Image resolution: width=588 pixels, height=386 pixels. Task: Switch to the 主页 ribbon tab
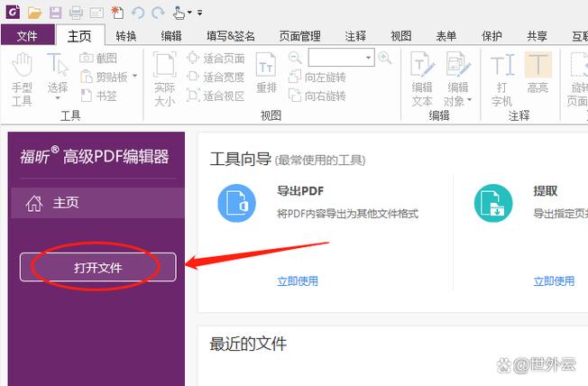(x=80, y=36)
